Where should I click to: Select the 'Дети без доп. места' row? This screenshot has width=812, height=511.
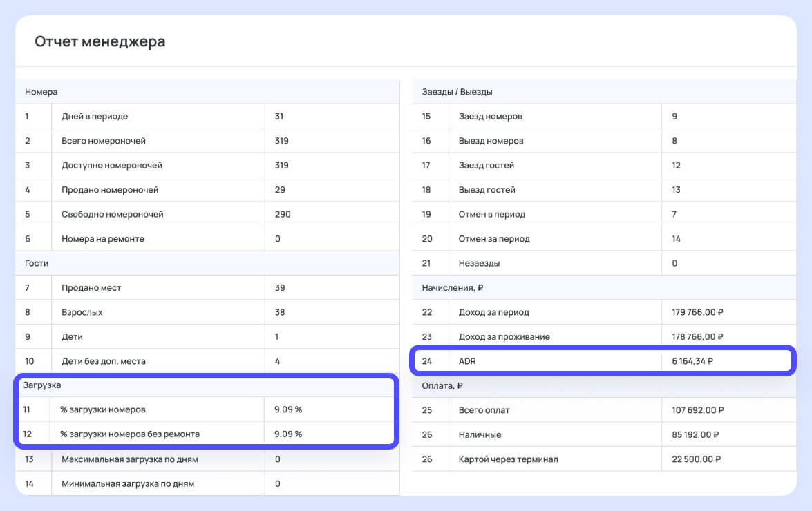coord(207,361)
